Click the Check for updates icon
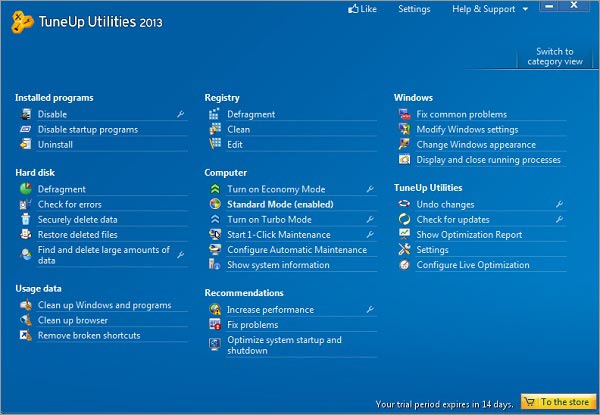Screen dimensions: 600x415 click(404, 219)
